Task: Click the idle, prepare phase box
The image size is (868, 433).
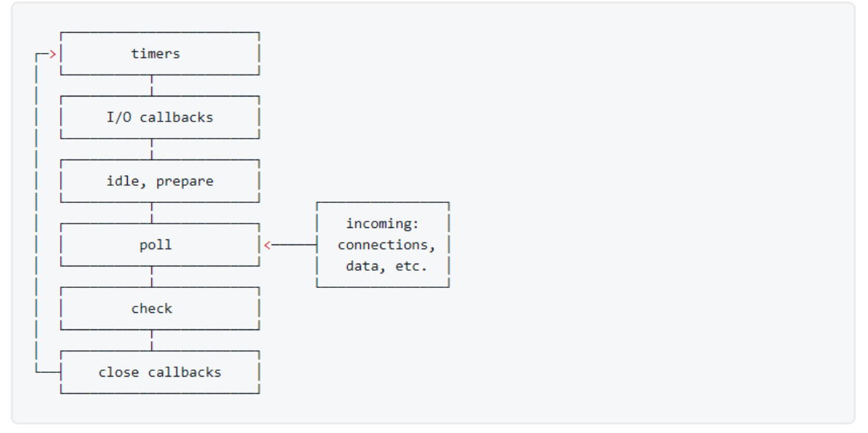Action: click(x=160, y=181)
